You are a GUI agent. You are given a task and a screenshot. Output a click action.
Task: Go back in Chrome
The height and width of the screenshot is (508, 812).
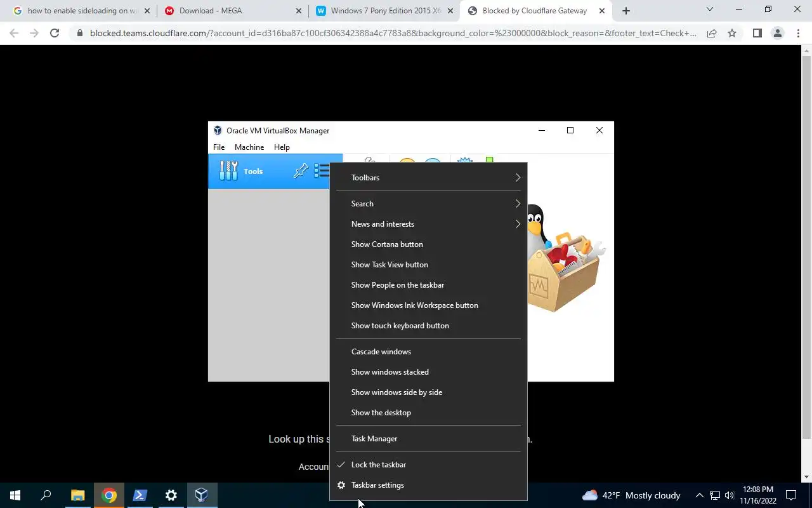point(14,33)
